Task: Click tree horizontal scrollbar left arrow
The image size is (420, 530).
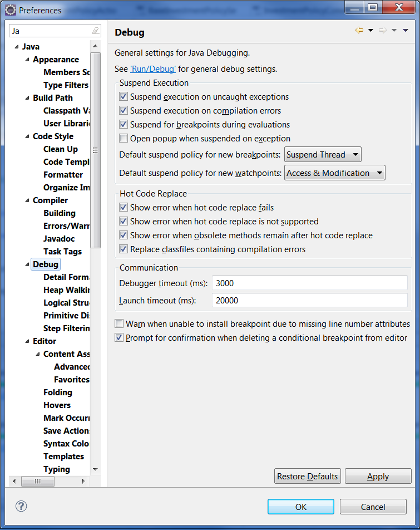Action: click(14, 481)
